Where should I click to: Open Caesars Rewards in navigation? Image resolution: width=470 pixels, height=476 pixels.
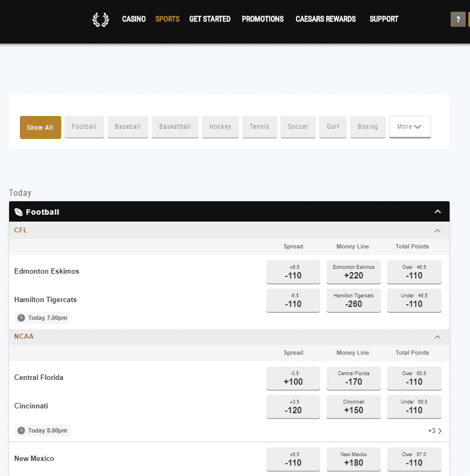[x=326, y=19]
